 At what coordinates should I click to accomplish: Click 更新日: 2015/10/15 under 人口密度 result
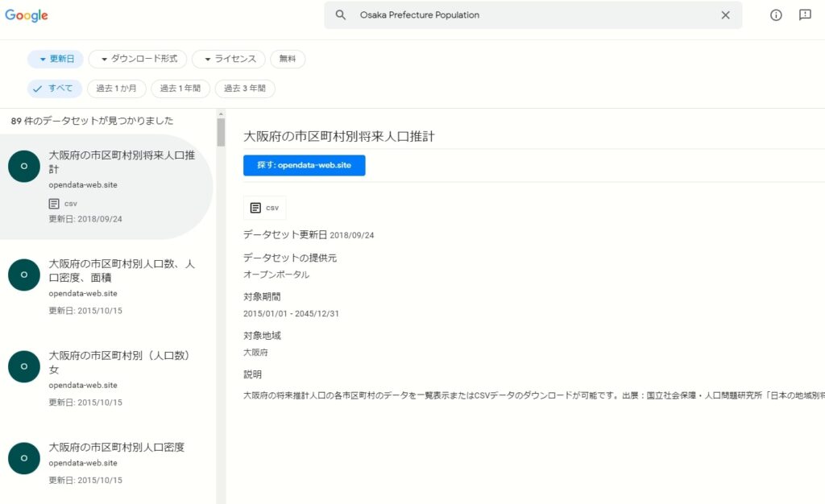[x=85, y=481]
